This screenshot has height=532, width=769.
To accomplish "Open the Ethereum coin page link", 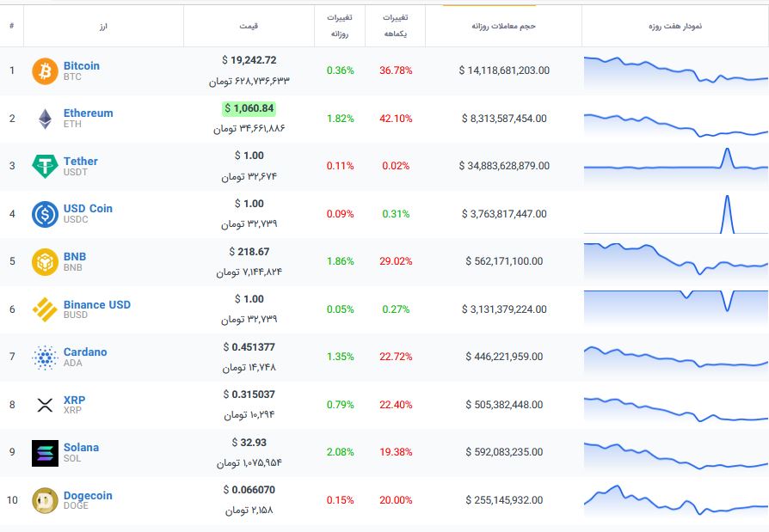I will [x=89, y=113].
